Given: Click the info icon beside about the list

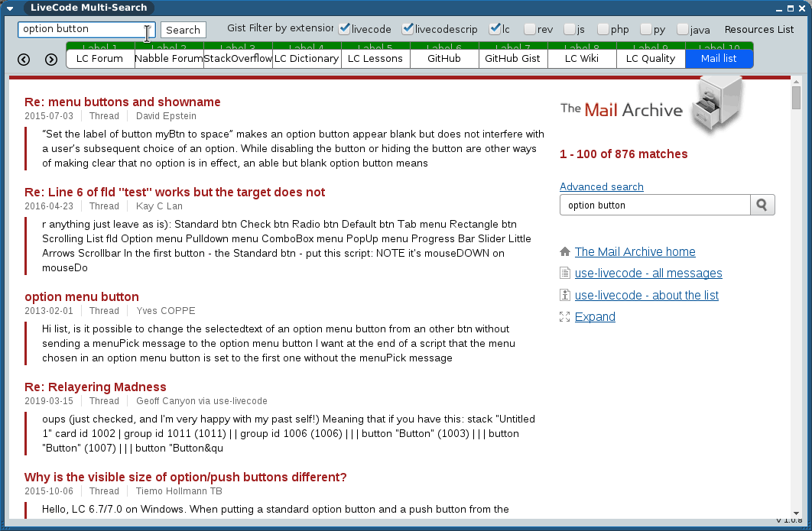Looking at the screenshot, I should (x=565, y=295).
